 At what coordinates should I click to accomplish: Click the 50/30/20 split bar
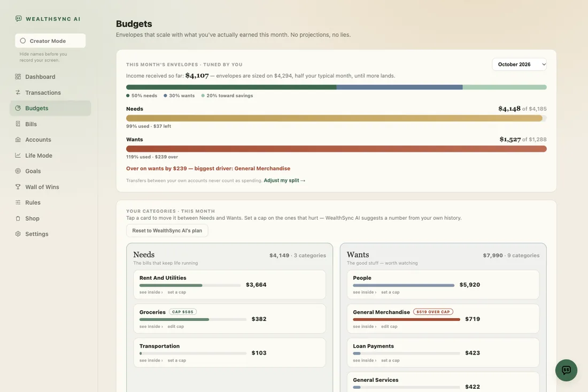pos(336,87)
